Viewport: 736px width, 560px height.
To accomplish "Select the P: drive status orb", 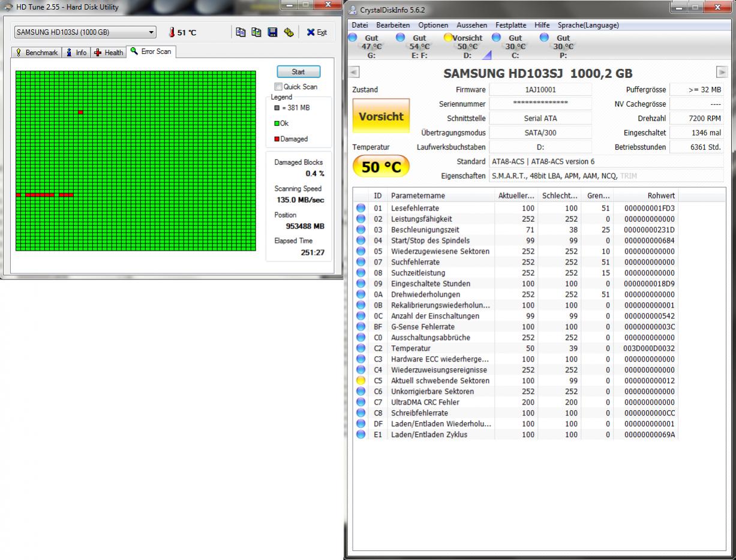I will [x=545, y=38].
